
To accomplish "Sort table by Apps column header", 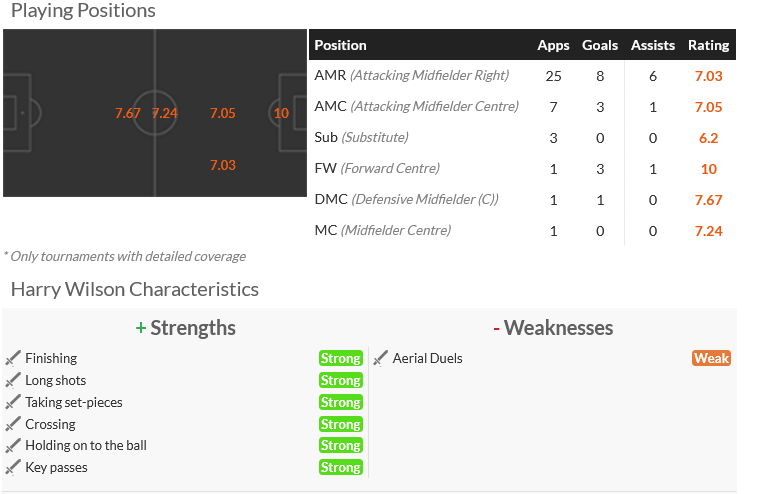I will tap(553, 45).
